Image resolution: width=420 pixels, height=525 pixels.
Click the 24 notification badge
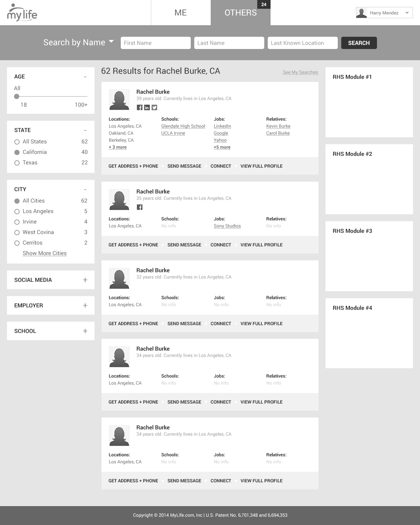coord(264,5)
